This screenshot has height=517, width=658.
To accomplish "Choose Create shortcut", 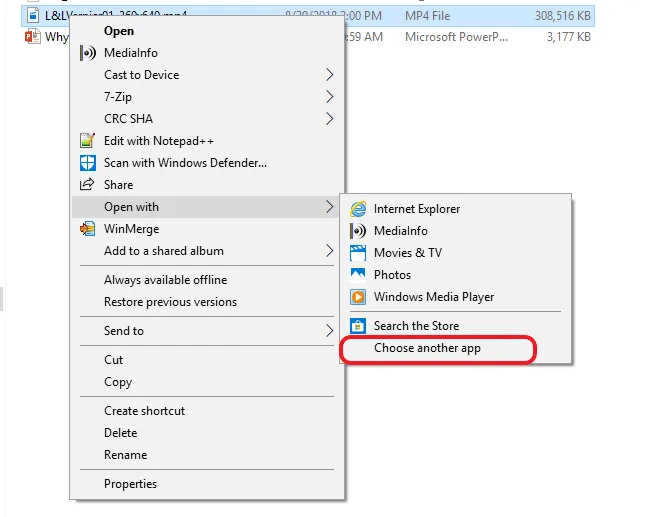I will [x=207, y=411].
